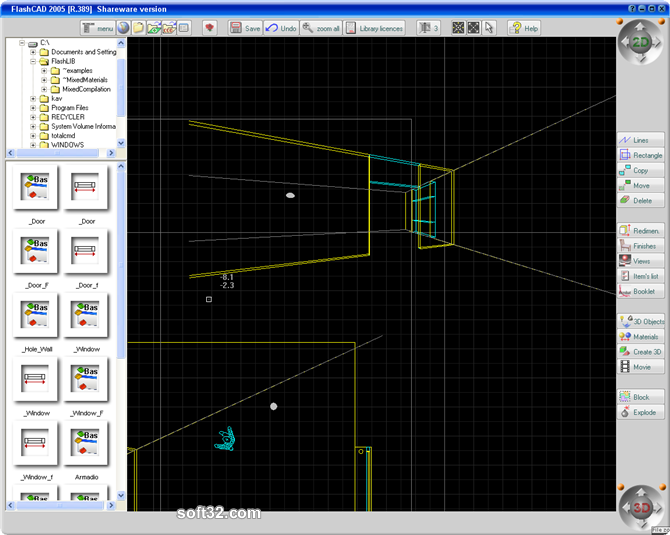This screenshot has width=670, height=535.
Task: Select the Armadio library thumbnail
Action: 86,443
